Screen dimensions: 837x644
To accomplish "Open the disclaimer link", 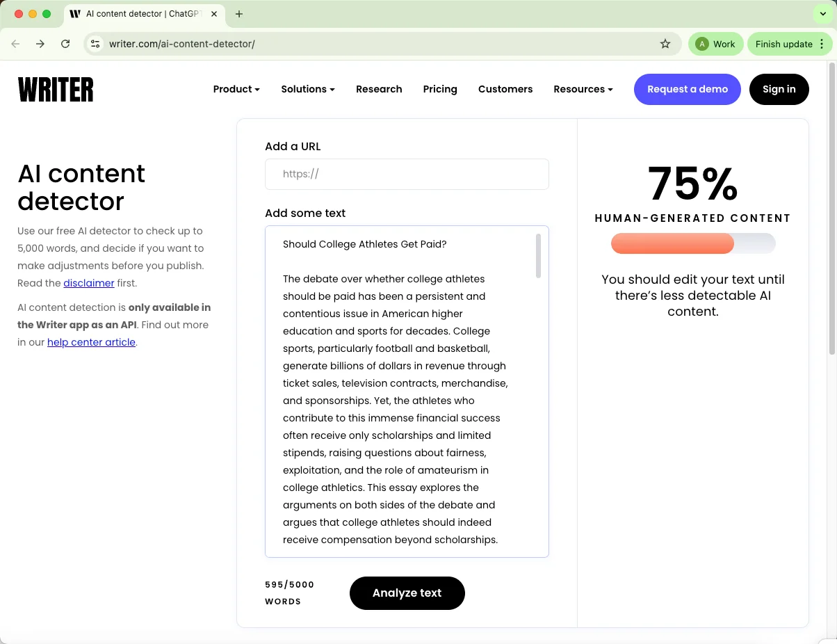I will tap(89, 283).
